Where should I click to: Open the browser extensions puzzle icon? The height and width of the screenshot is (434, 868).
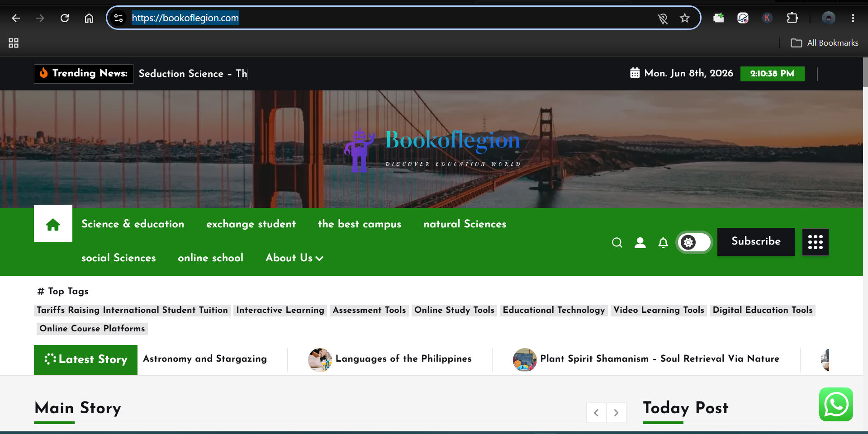(x=792, y=18)
